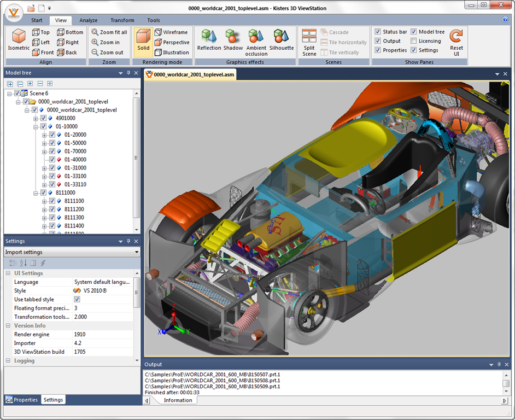Collapse the 8111000 tree node
The image size is (515, 420).
pyautogui.click(x=36, y=193)
